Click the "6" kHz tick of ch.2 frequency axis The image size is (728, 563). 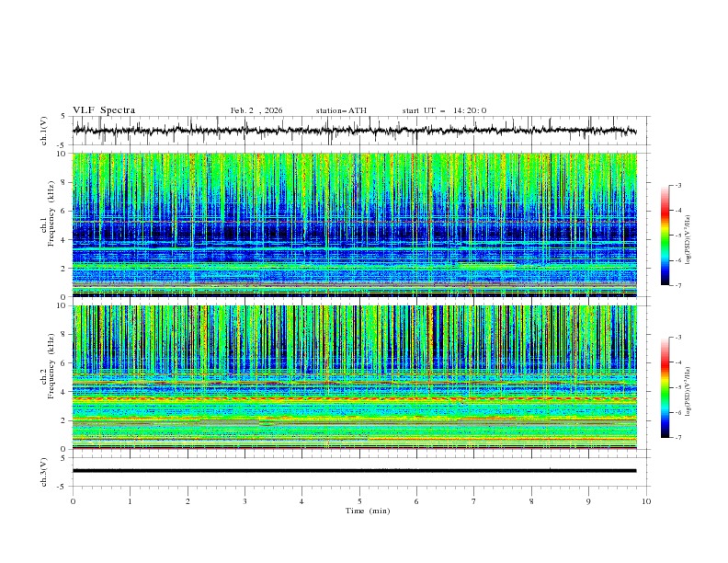[x=64, y=363]
